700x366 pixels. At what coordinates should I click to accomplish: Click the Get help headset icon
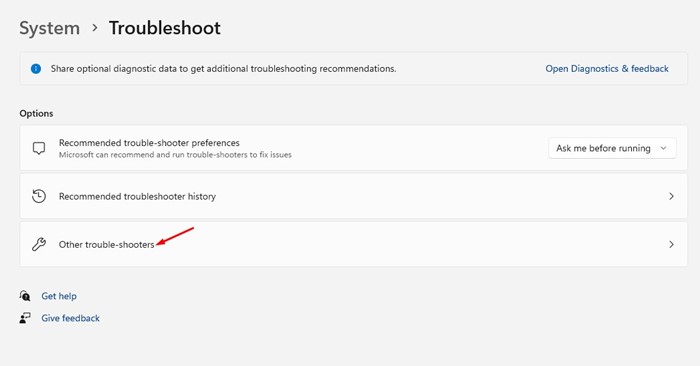point(25,296)
